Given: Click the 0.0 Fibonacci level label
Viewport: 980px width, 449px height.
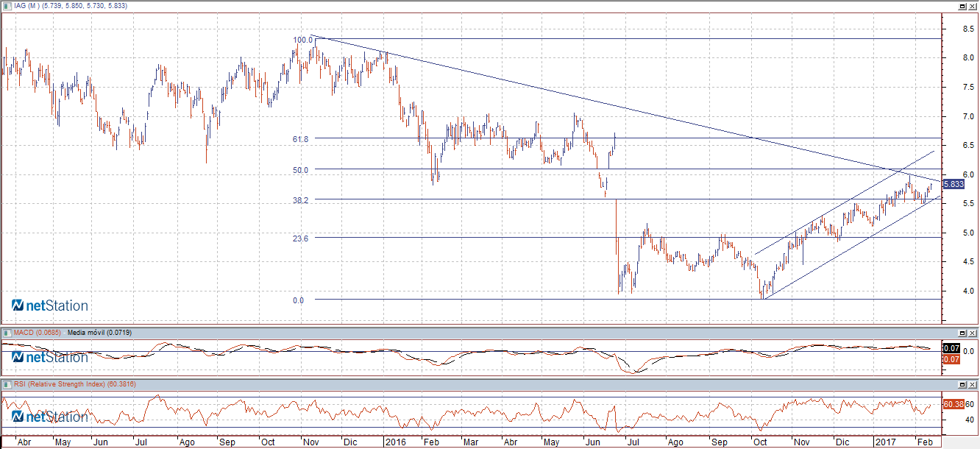Looking at the screenshot, I should pyautogui.click(x=299, y=300).
